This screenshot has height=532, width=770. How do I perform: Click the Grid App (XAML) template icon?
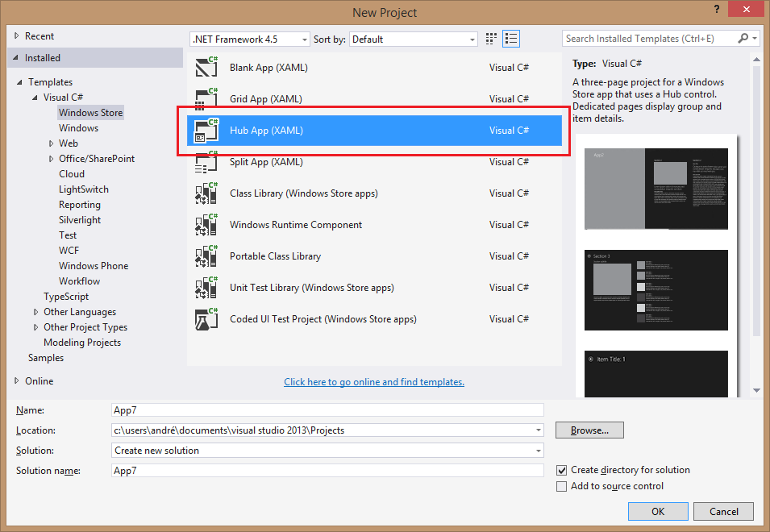click(206, 98)
